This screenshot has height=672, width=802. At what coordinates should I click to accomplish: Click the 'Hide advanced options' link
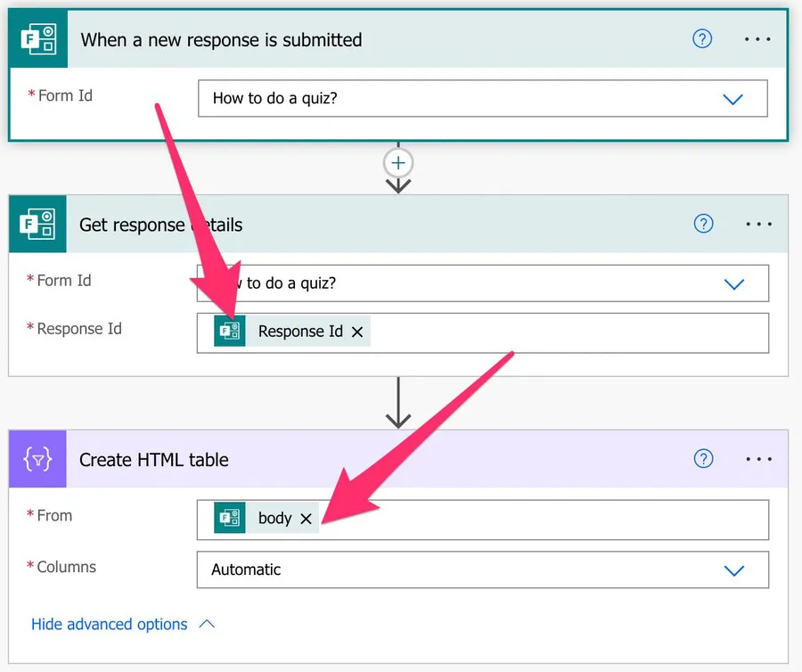(110, 624)
